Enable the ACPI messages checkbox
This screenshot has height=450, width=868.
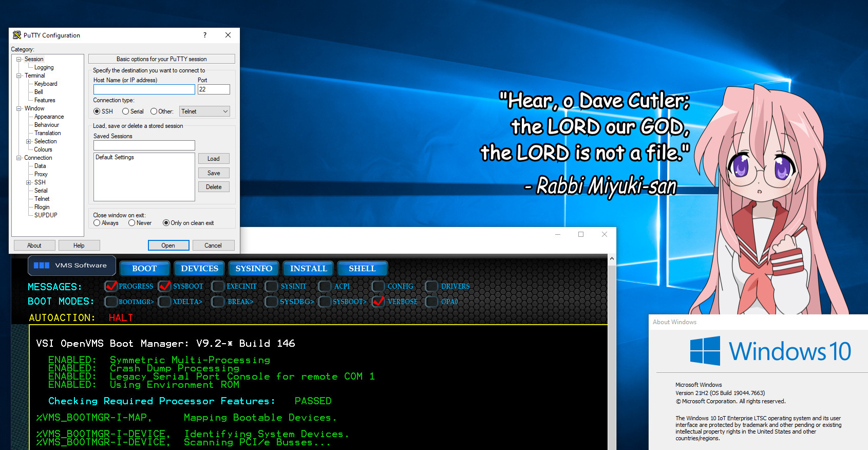coord(325,286)
